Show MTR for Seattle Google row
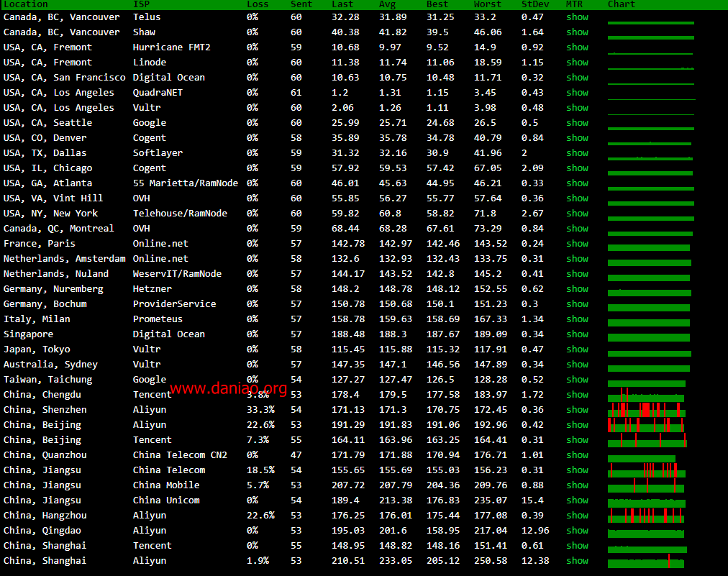Screen dimensions: 728x576 tap(577, 123)
